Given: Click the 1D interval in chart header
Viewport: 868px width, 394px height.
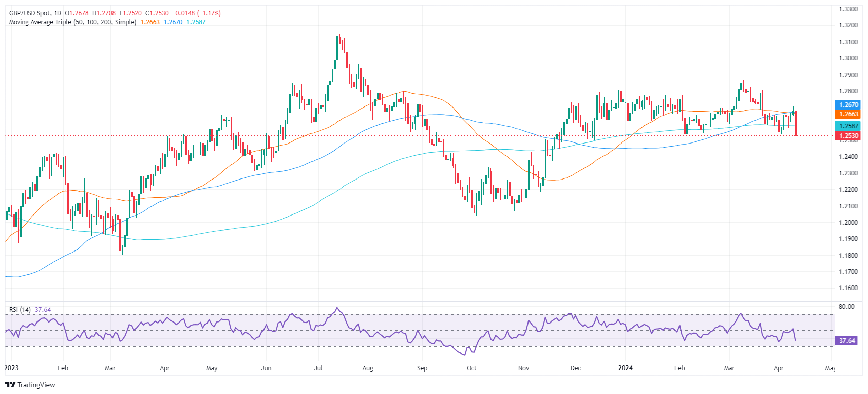Looking at the screenshot, I should [x=57, y=13].
